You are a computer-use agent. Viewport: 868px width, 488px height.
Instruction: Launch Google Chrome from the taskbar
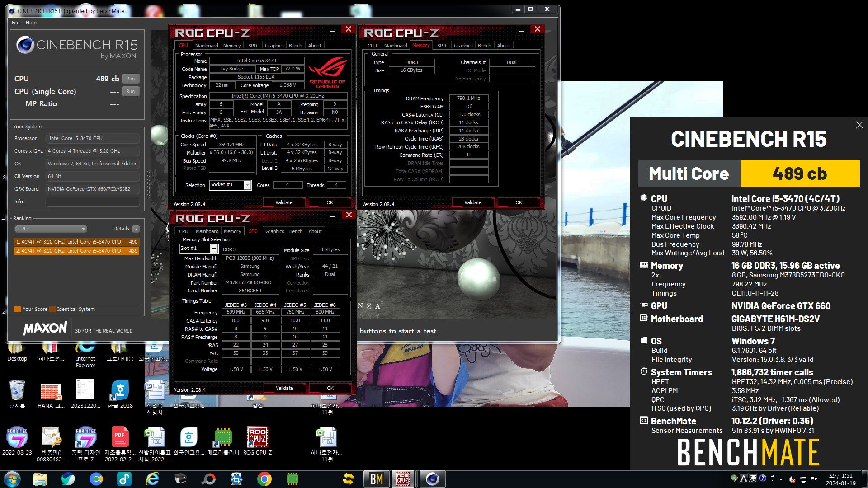pyautogui.click(x=264, y=479)
